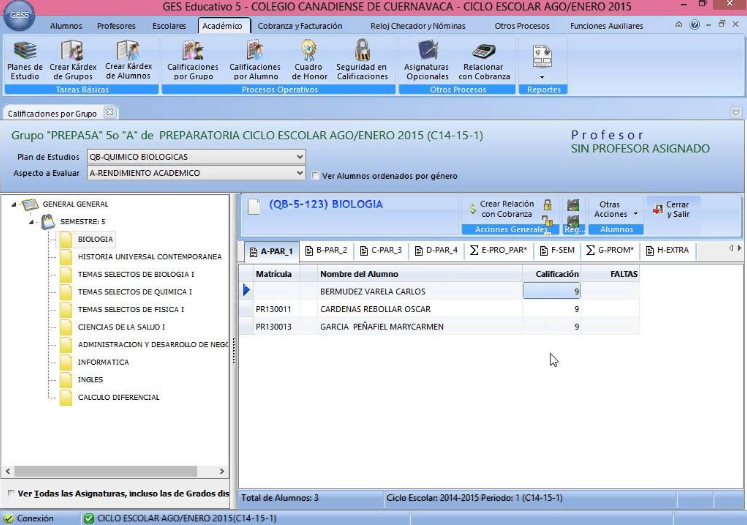Screen dimensions: 747x525
Task: Click the padlock icon in Acciones Generales
Action: tap(547, 205)
